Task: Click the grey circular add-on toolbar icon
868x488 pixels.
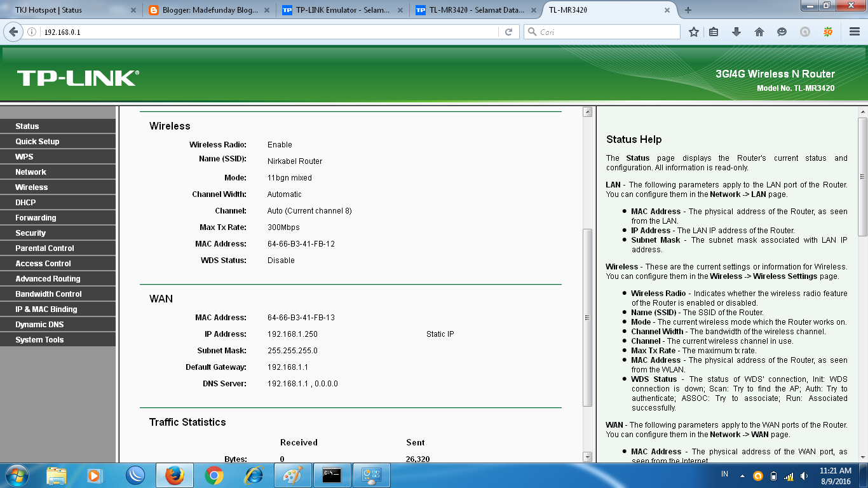Action: click(x=805, y=32)
